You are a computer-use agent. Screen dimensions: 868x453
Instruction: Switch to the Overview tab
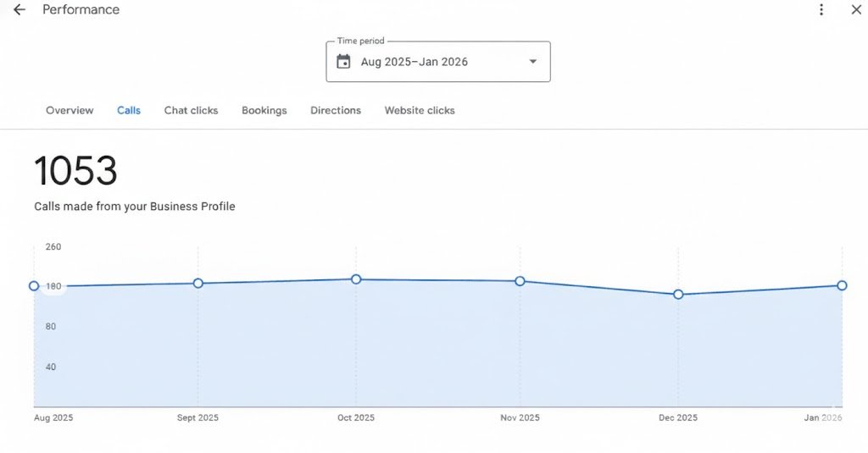click(70, 111)
